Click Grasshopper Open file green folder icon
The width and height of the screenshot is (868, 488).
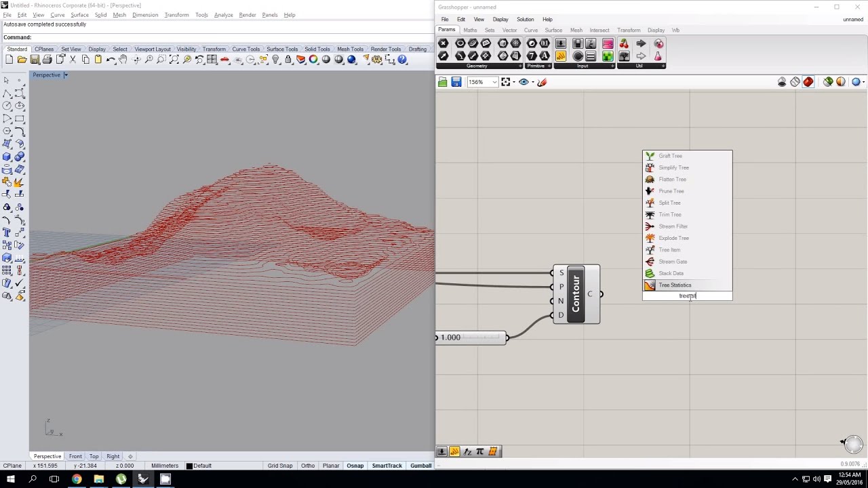442,82
